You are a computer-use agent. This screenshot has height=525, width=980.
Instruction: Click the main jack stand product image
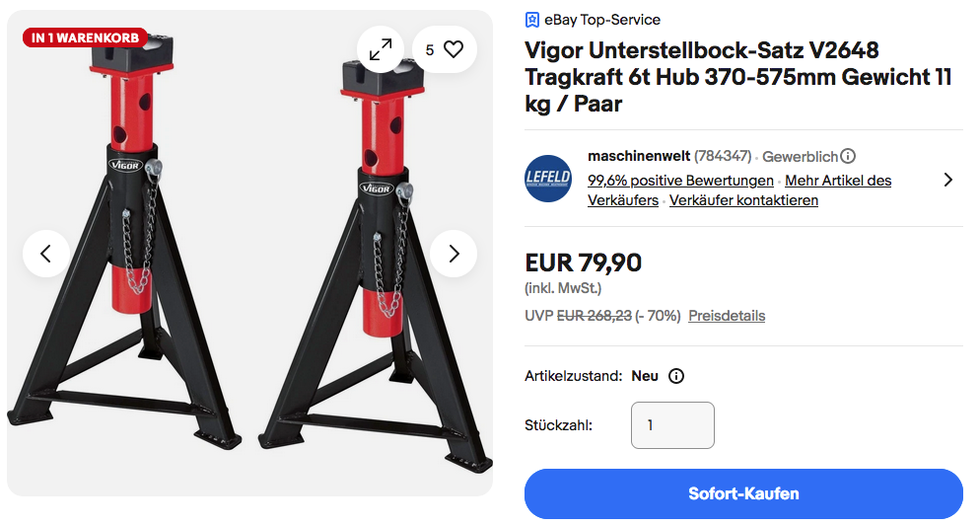coord(250,254)
